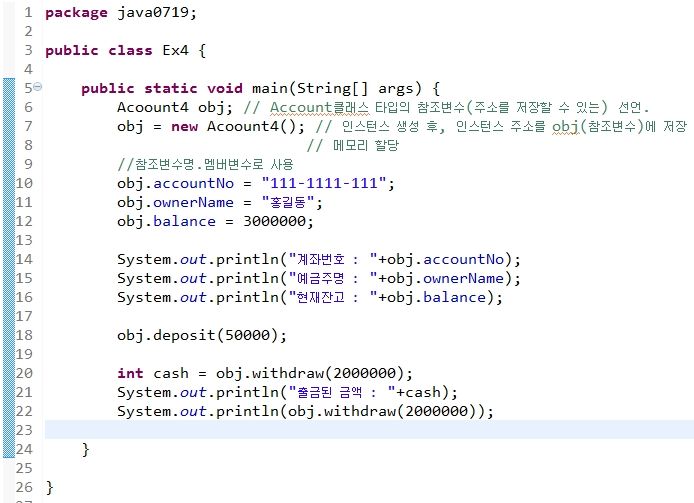Click 'public static void' on line 5
Image resolution: width=694 pixels, height=503 pixels.
(x=162, y=88)
